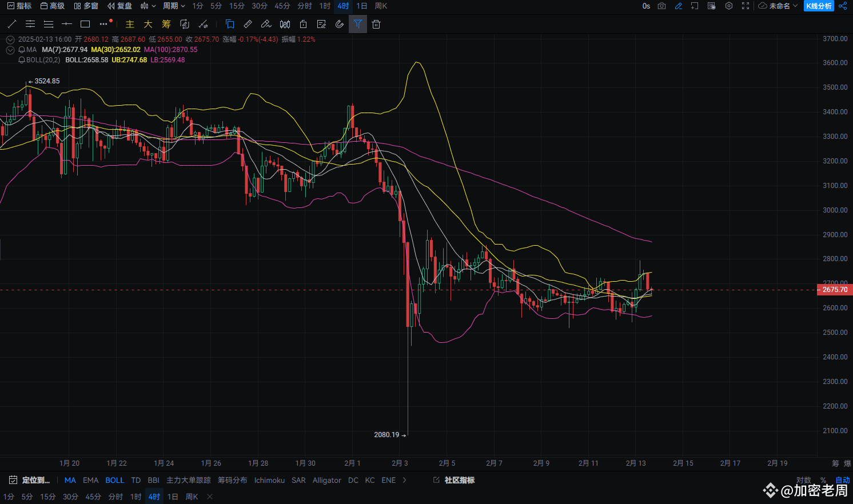Image resolution: width=853 pixels, height=504 pixels.
Task: Enable the 主力大单跟踪 indicator
Action: 189,481
